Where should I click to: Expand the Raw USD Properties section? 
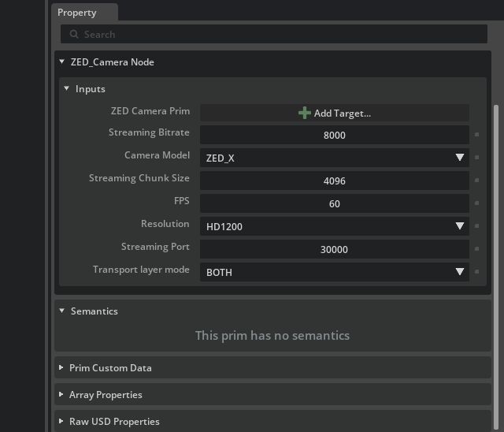[61, 422]
